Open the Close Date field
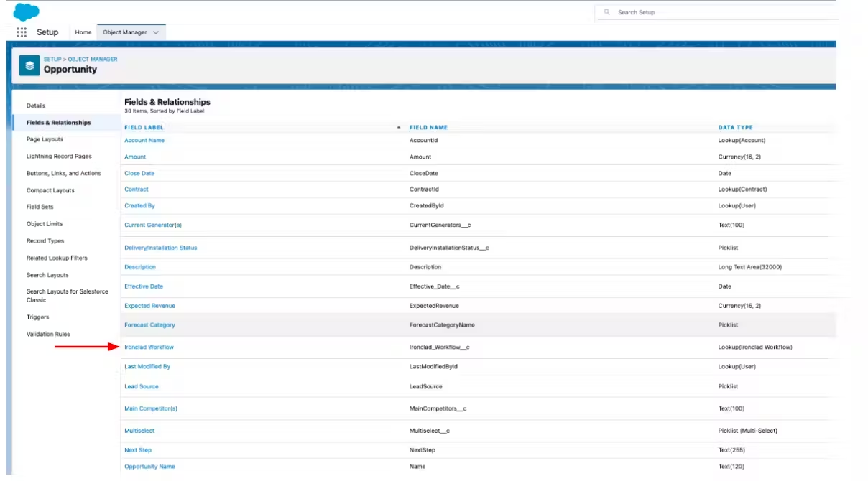This screenshot has width=868, height=481. (139, 173)
